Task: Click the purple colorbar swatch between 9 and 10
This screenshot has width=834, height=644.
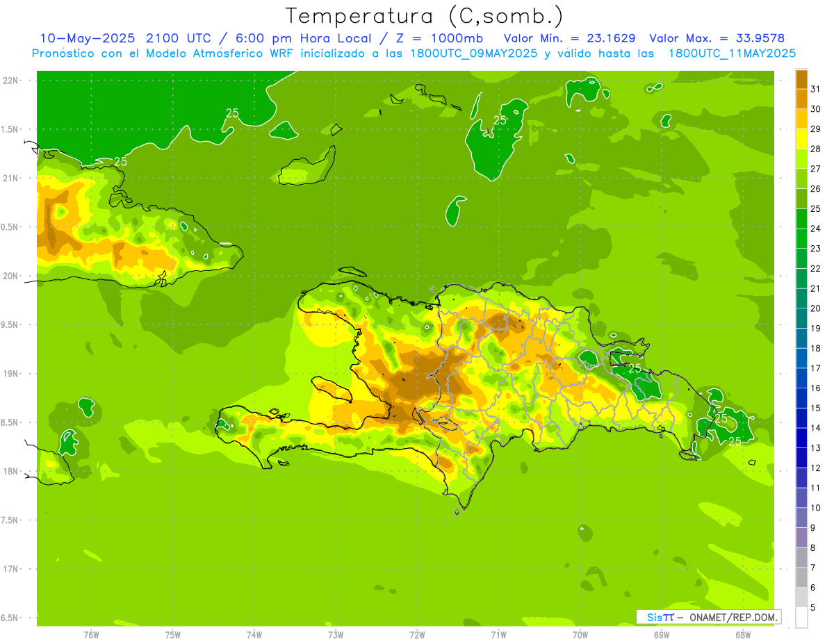Action: [x=801, y=518]
